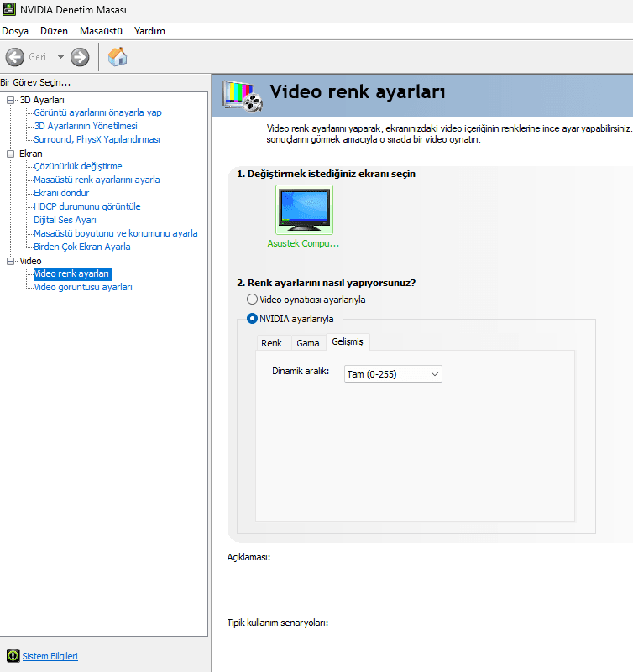This screenshot has height=672, width=633.
Task: Open Surround, PhysX Yapılandırması
Action: (x=97, y=139)
